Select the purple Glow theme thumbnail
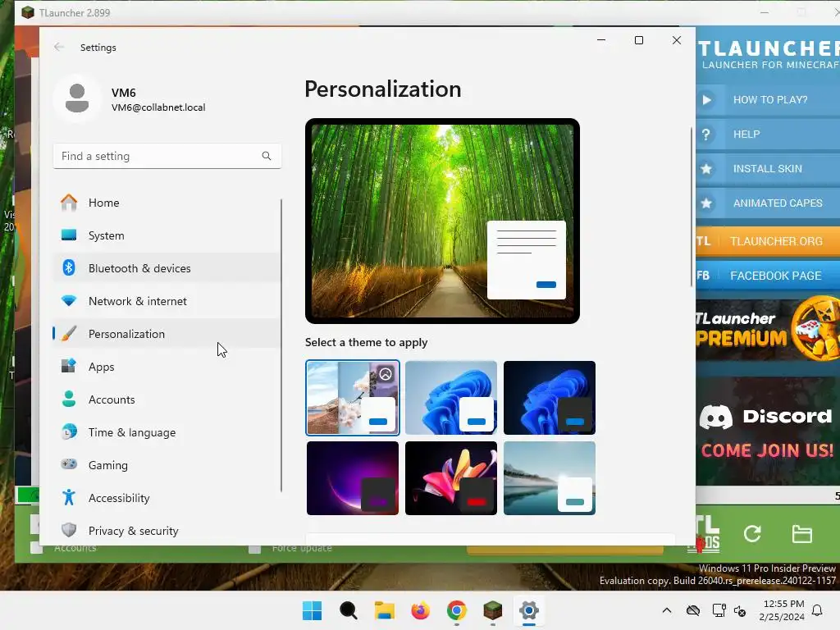 (x=353, y=478)
